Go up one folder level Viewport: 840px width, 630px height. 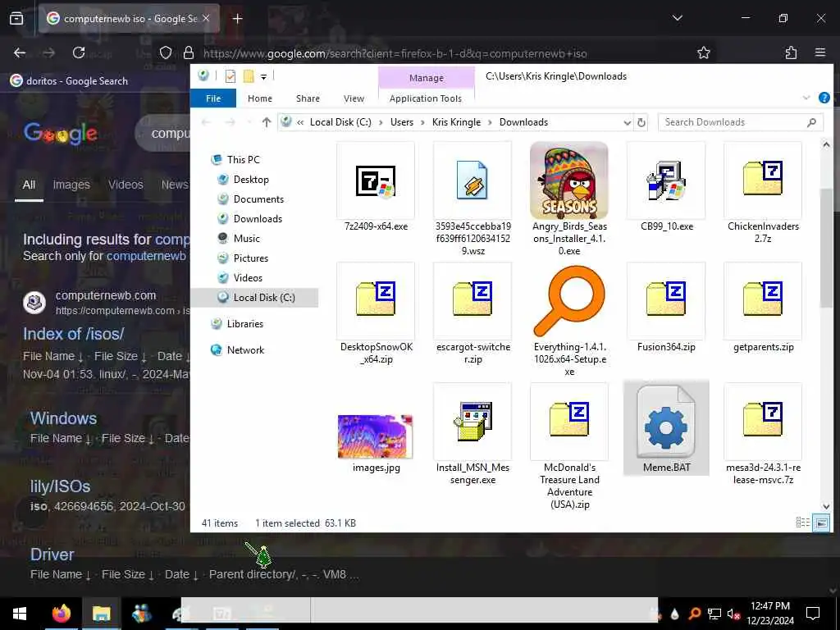(267, 122)
